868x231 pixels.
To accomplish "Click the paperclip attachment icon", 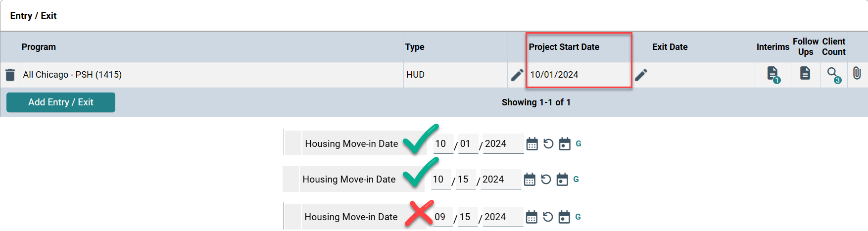I will pos(857,74).
